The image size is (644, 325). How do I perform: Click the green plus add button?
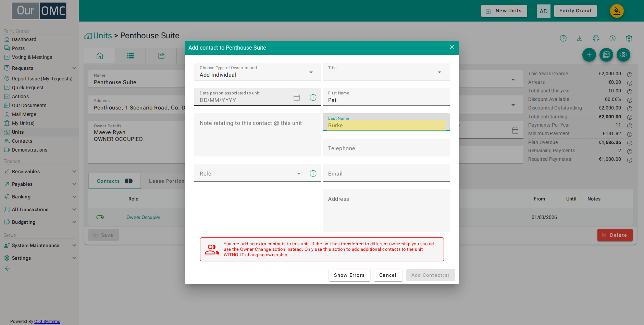589,55
